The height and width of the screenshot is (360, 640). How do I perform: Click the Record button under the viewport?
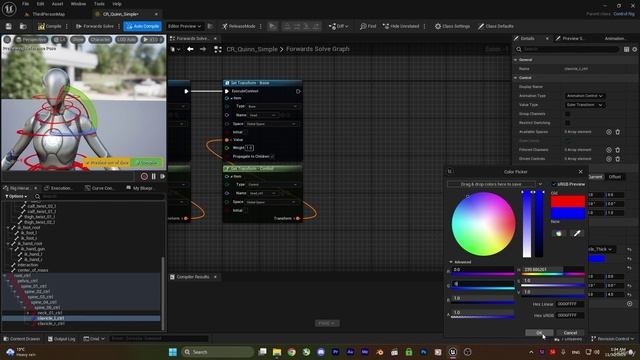[x=144, y=176]
